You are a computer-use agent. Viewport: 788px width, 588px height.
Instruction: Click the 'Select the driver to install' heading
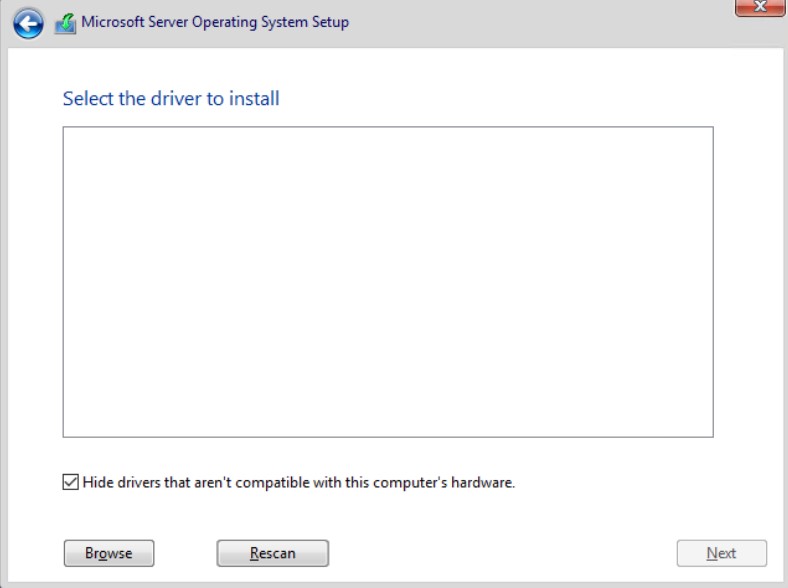click(x=171, y=99)
